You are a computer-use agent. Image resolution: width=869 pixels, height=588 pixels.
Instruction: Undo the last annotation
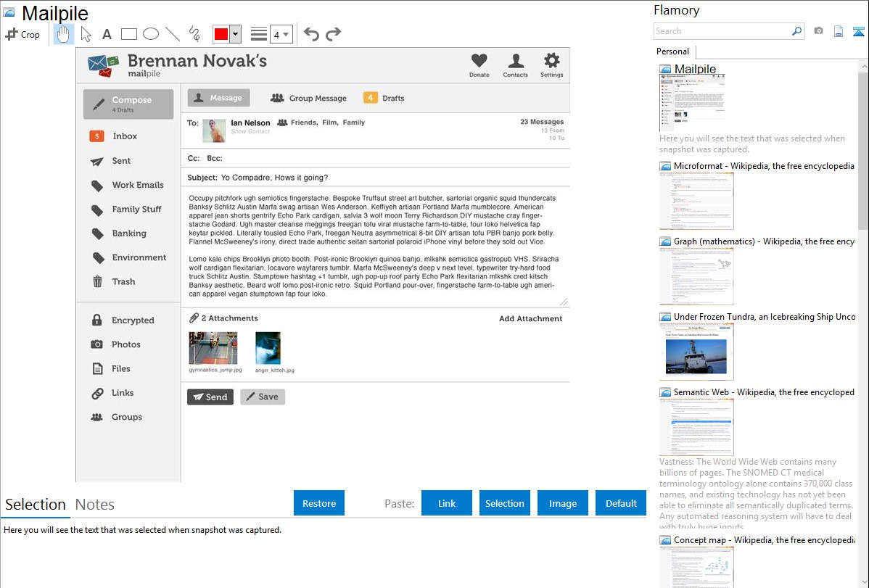pyautogui.click(x=311, y=34)
